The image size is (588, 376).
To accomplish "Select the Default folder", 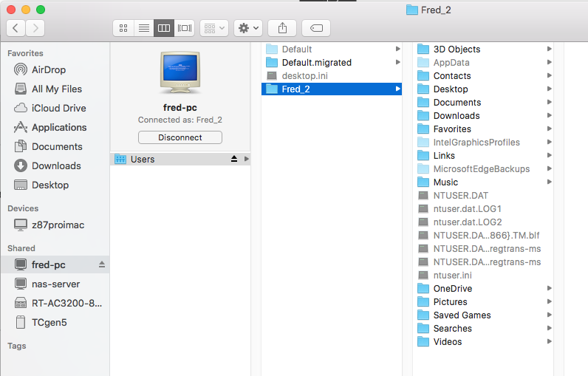I will (332, 49).
